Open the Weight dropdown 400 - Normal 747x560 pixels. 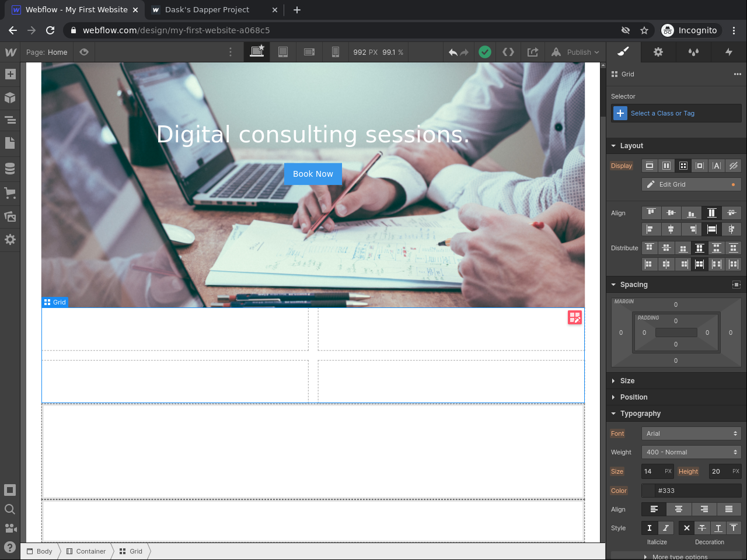[x=692, y=452]
